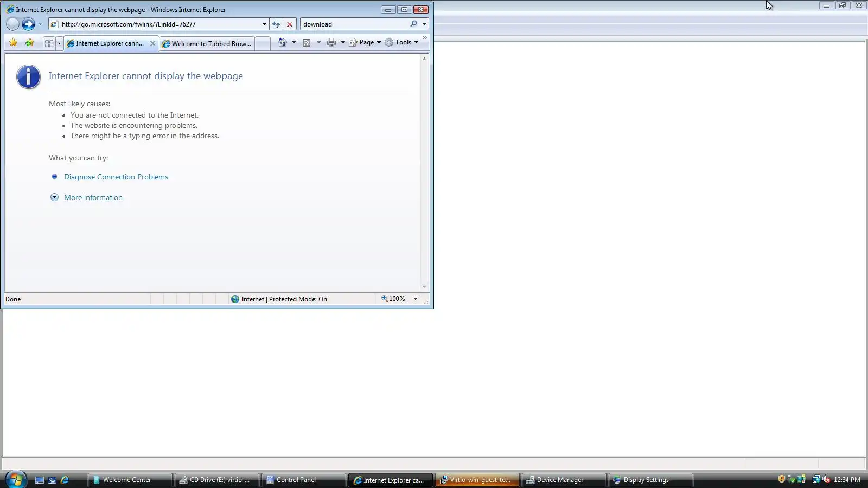This screenshot has width=868, height=488.
Task: Open the zoom level dropdown arrow
Action: click(415, 299)
